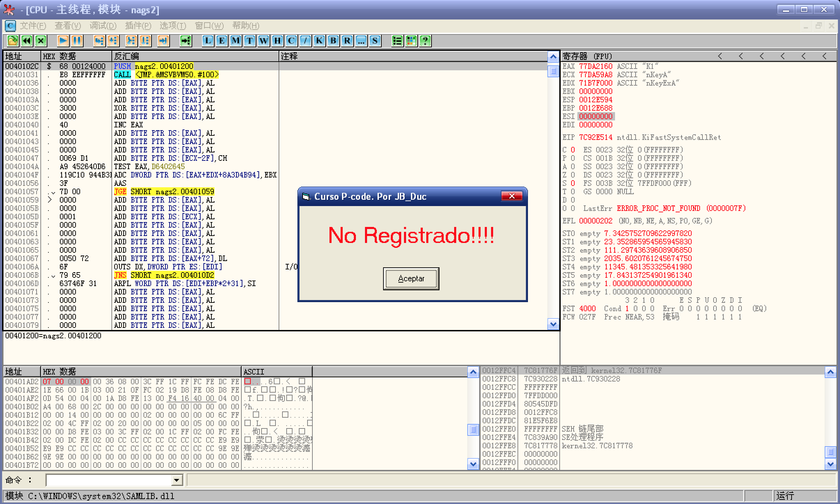
Task: Open the 调试(D) debug menu
Action: (103, 26)
